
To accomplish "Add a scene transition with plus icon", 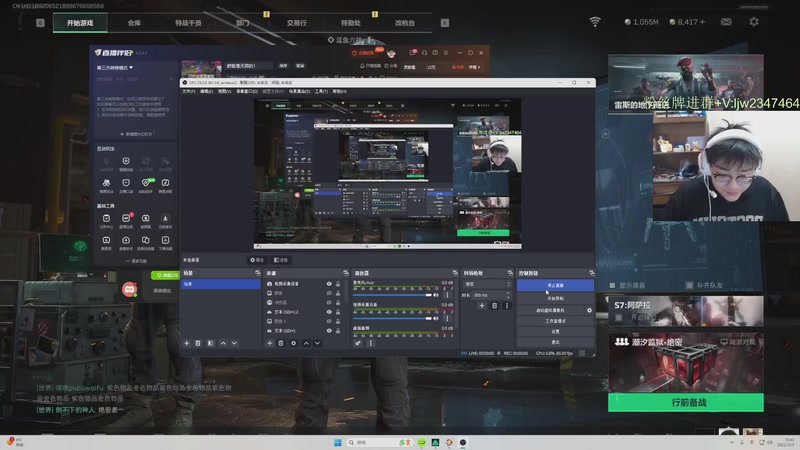I will coord(482,306).
